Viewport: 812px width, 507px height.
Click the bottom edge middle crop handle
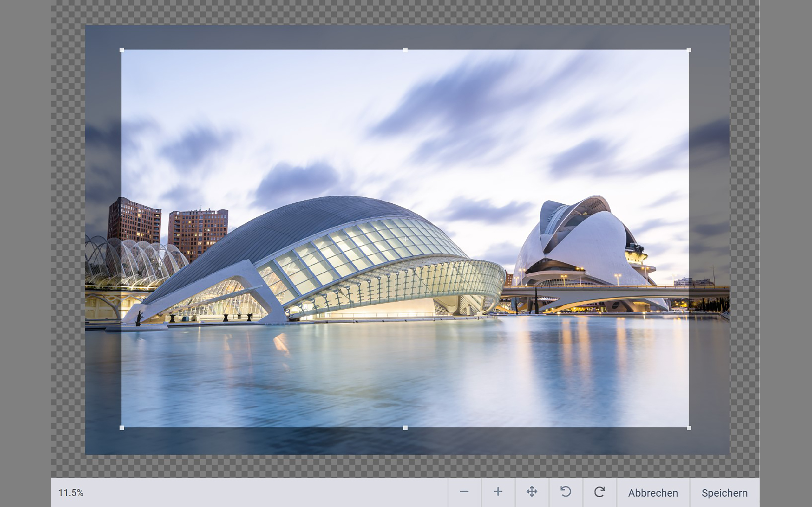pyautogui.click(x=405, y=428)
